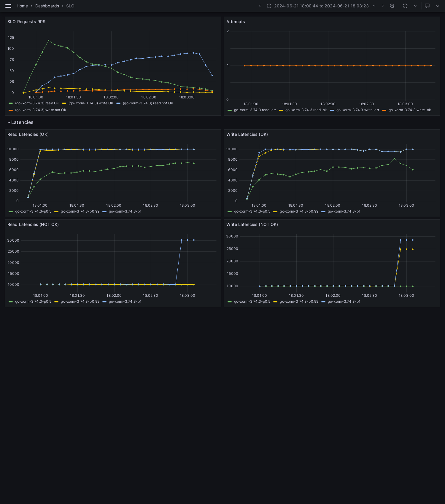Open the time range picker

click(321, 6)
